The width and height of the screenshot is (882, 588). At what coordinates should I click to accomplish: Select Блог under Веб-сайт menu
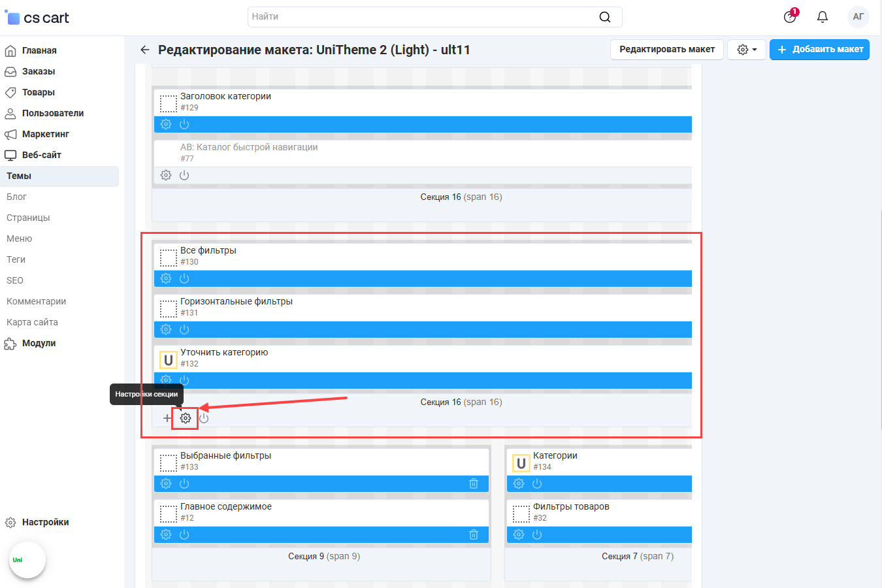17,197
